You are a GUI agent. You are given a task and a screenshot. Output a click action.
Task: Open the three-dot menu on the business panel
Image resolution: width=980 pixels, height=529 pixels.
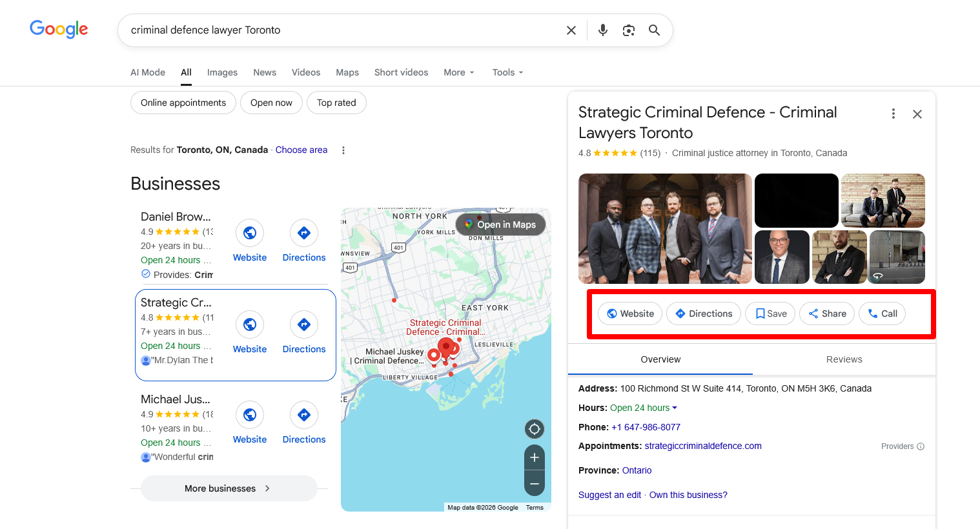coord(893,113)
